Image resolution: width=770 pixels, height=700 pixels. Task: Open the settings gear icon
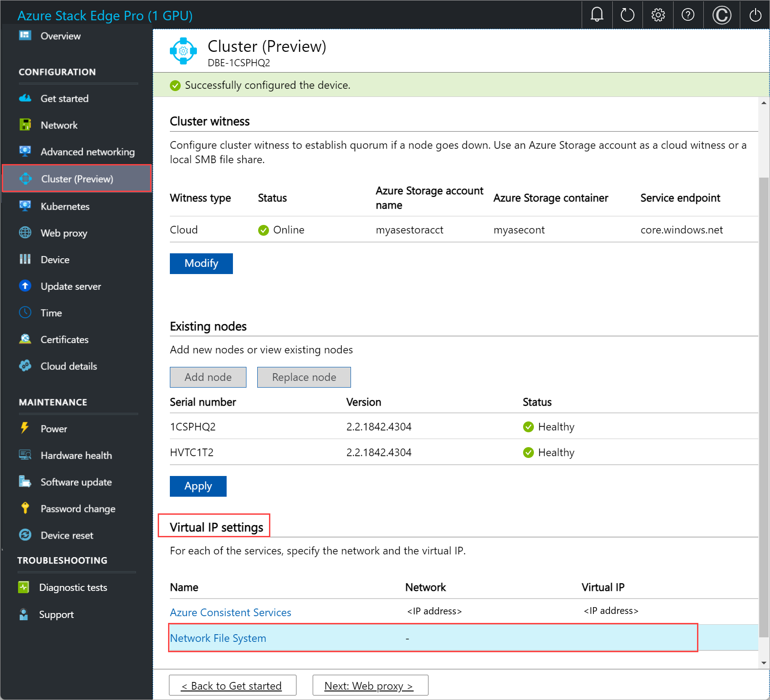[x=658, y=15]
